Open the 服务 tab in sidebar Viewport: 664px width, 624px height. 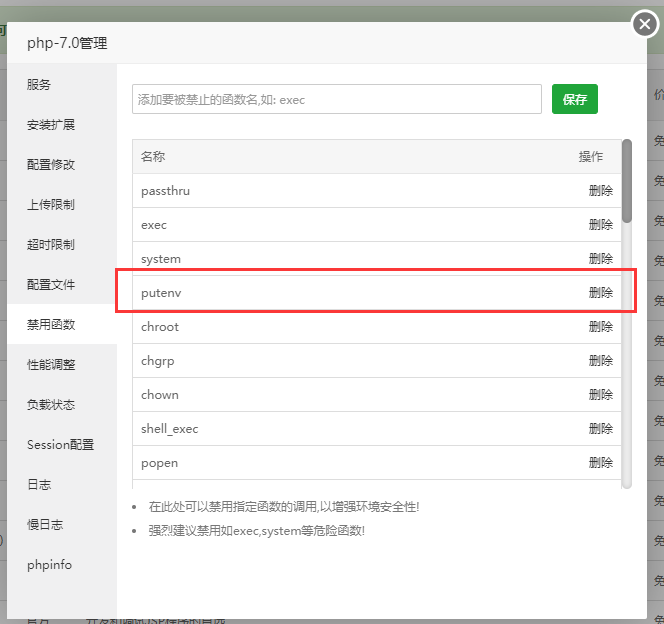[39, 85]
